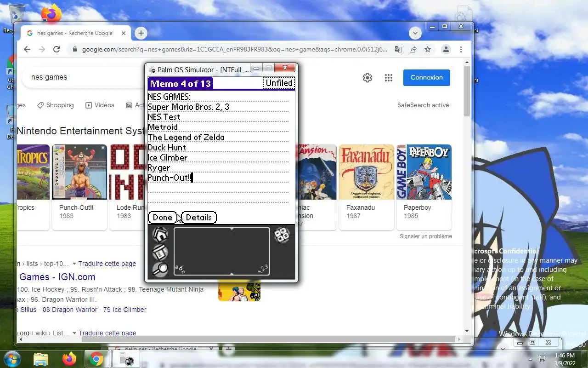This screenshot has height=368, width=588.
Task: View site info via the lock icon
Action: point(74,49)
